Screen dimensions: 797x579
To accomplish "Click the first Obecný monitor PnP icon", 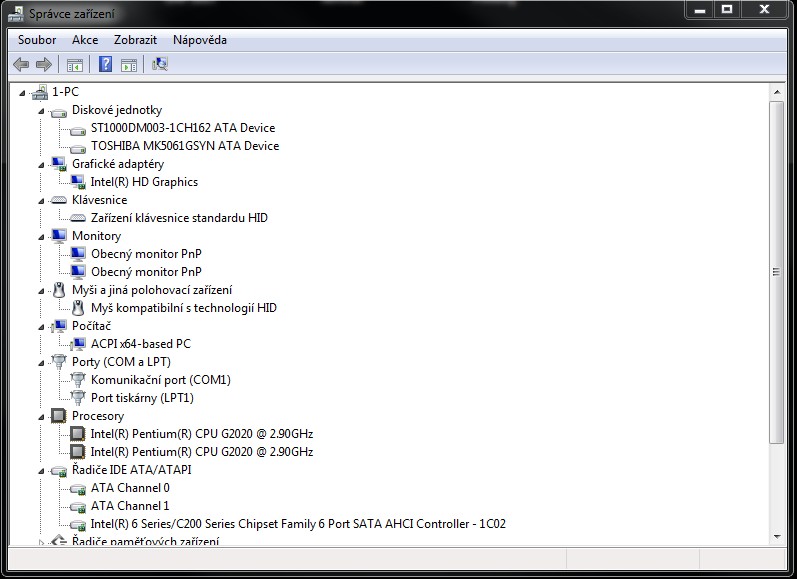I will point(78,254).
